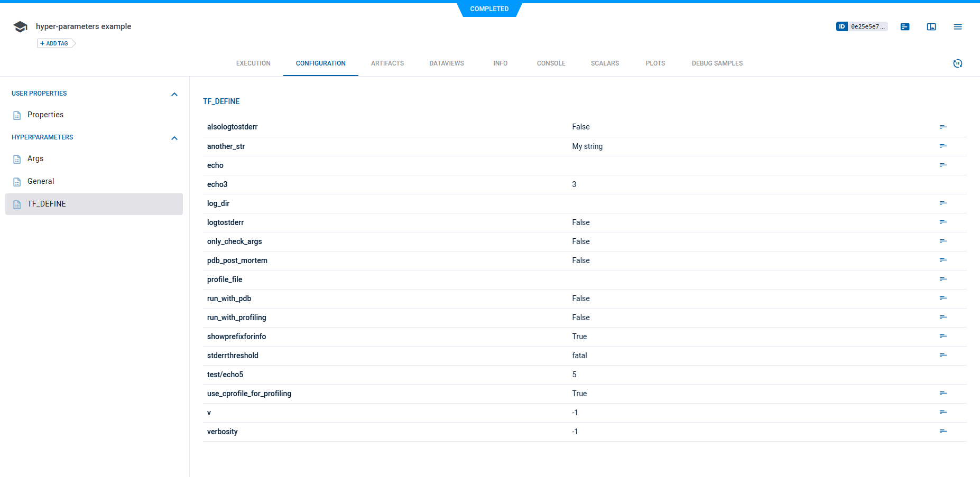
Task: Switch to the SCALARS tab
Action: click(x=605, y=63)
